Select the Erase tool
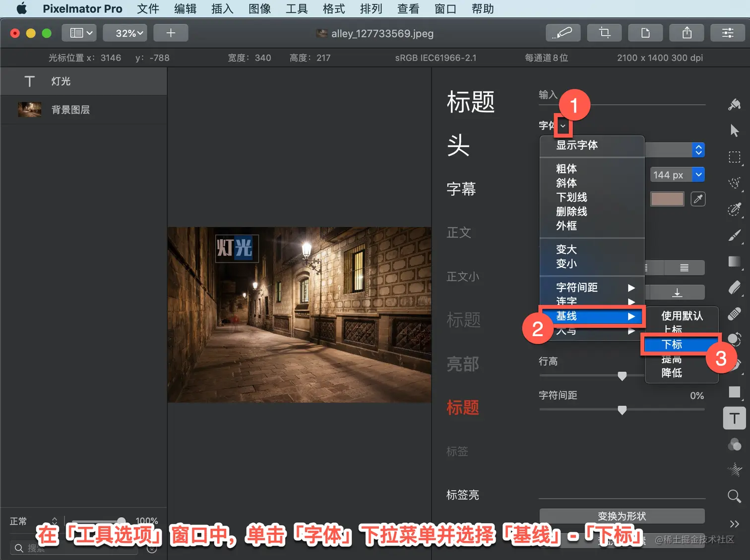Screen dimensions: 750x560 (x=735, y=288)
